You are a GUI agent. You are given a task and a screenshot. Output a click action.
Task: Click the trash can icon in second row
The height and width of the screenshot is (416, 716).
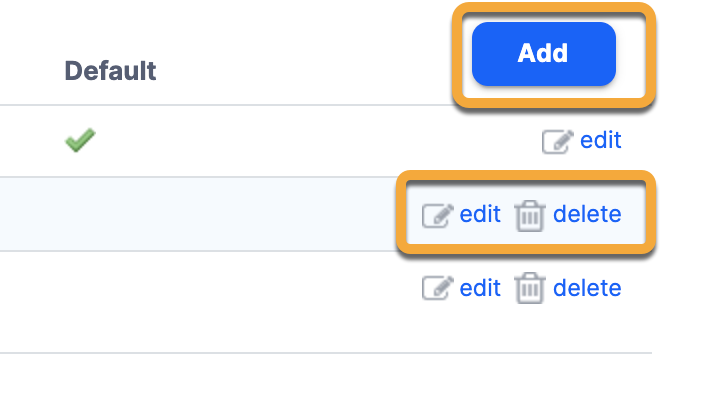tap(529, 215)
